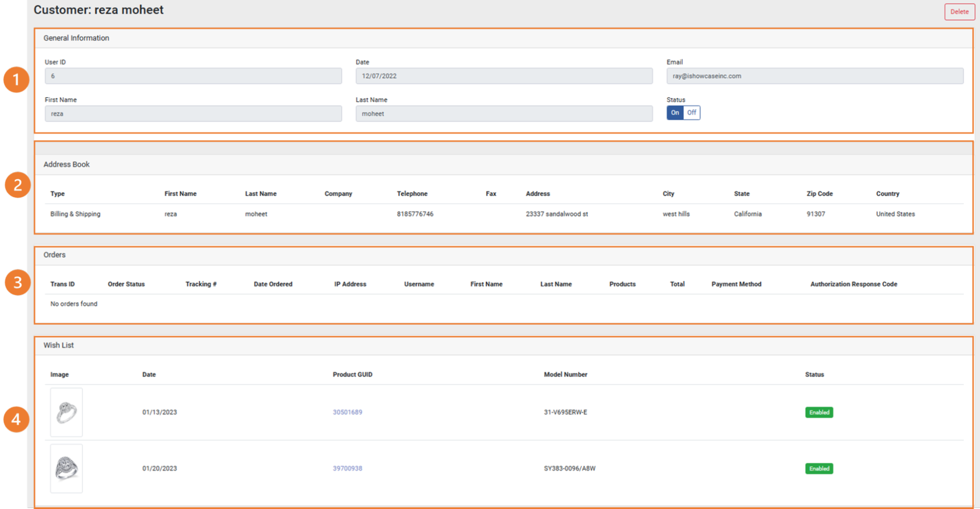This screenshot has height=509, width=980.
Task: Set customer status toggle to On
Action: pos(675,113)
